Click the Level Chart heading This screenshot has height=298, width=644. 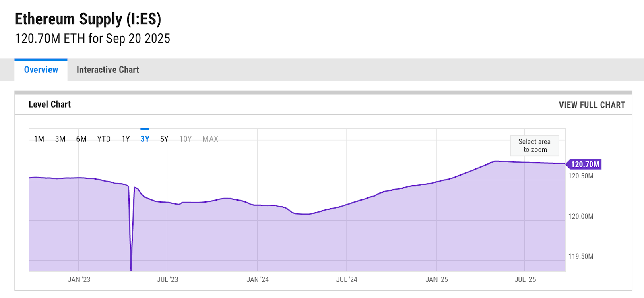50,105
